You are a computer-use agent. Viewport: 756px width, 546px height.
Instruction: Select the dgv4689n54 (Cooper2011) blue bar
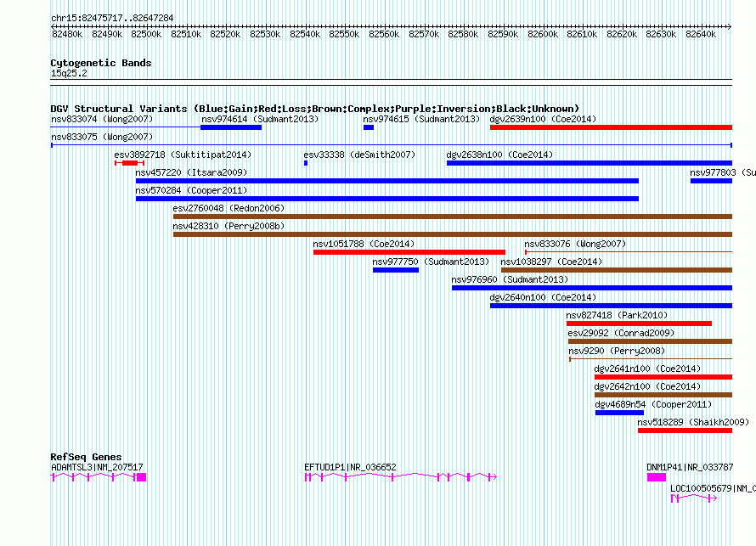619,413
